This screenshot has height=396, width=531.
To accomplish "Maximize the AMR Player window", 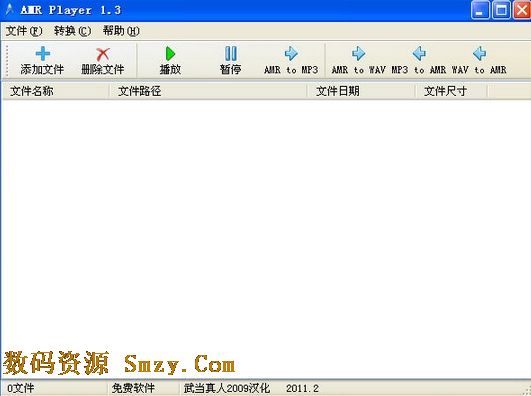I will [x=501, y=10].
